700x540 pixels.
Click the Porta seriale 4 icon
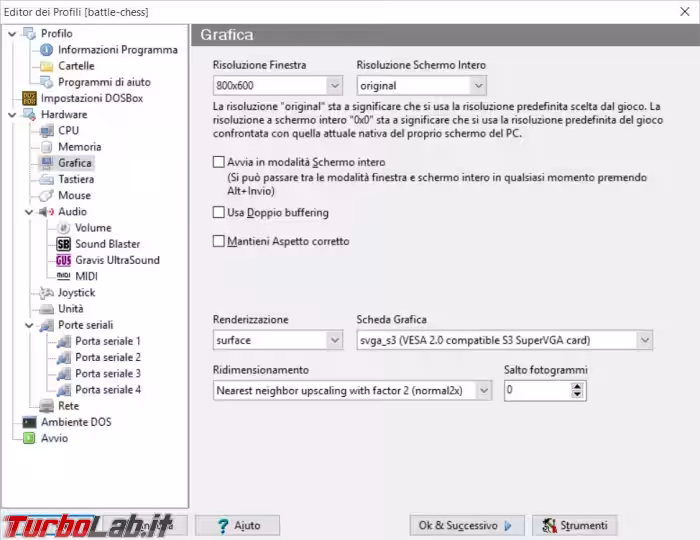[x=63, y=390]
